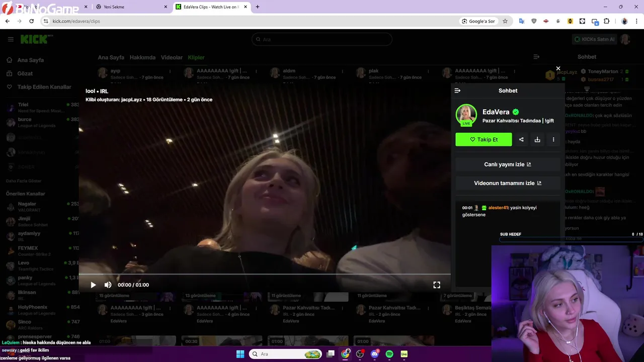Collapse the Sohbet chat panel in the clip overlay

(457, 90)
